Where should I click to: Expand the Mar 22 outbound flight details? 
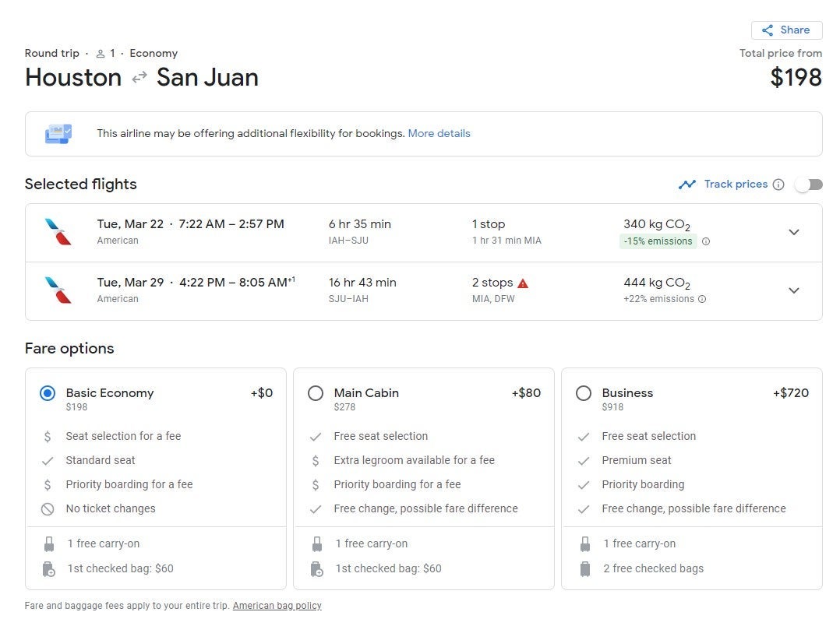point(793,232)
